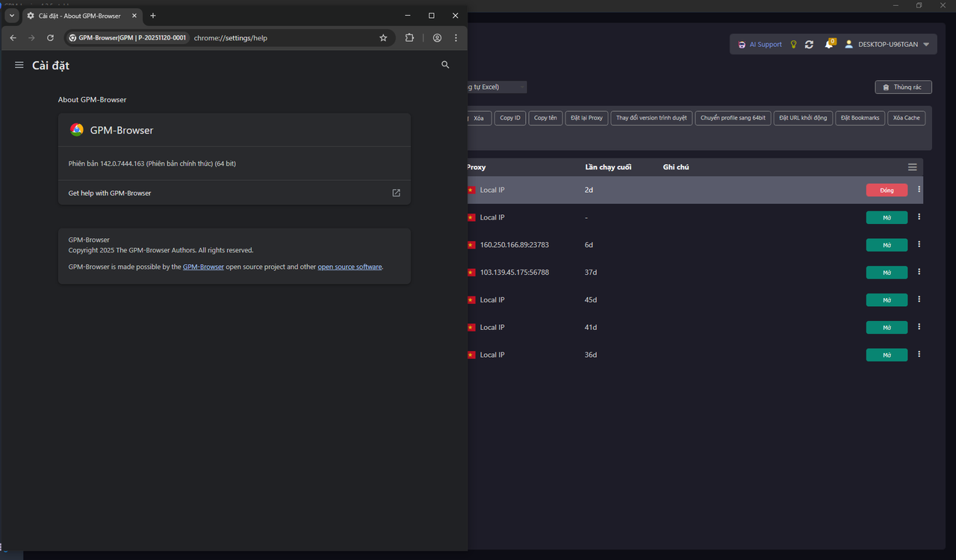The image size is (956, 560).
Task: Select proxy text 160.250.166.89:23783
Action: (x=515, y=245)
